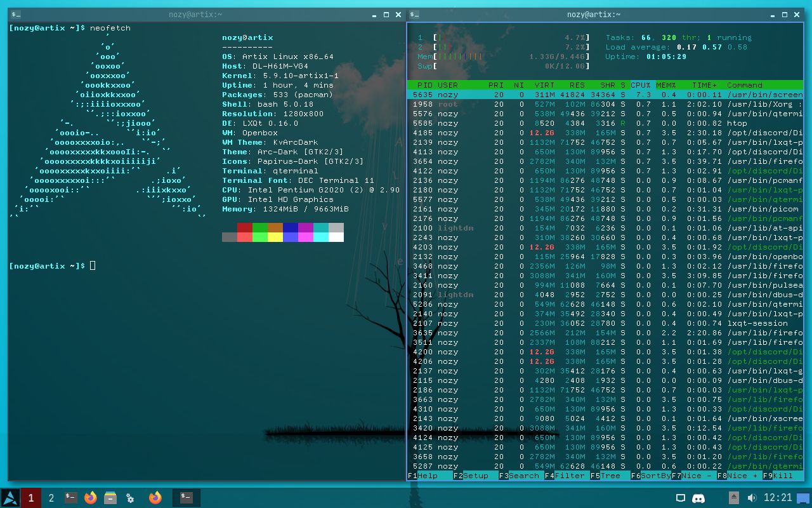Open the volume control speaker icon
The image size is (812, 508).
click(x=752, y=498)
